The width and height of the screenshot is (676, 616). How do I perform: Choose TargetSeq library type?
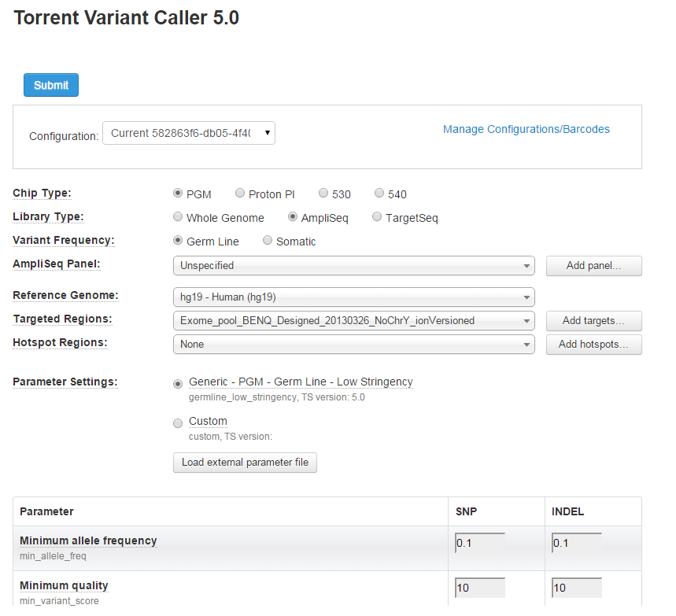tap(377, 217)
